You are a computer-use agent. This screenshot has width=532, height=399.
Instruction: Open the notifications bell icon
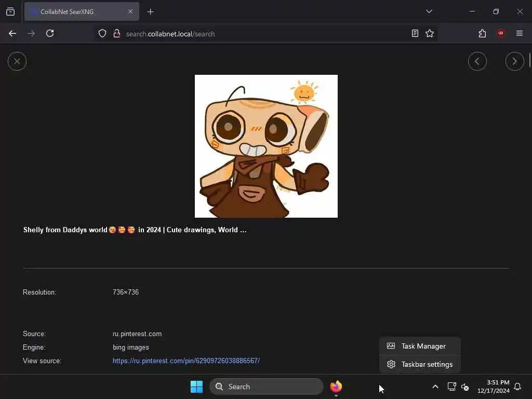[517, 387]
